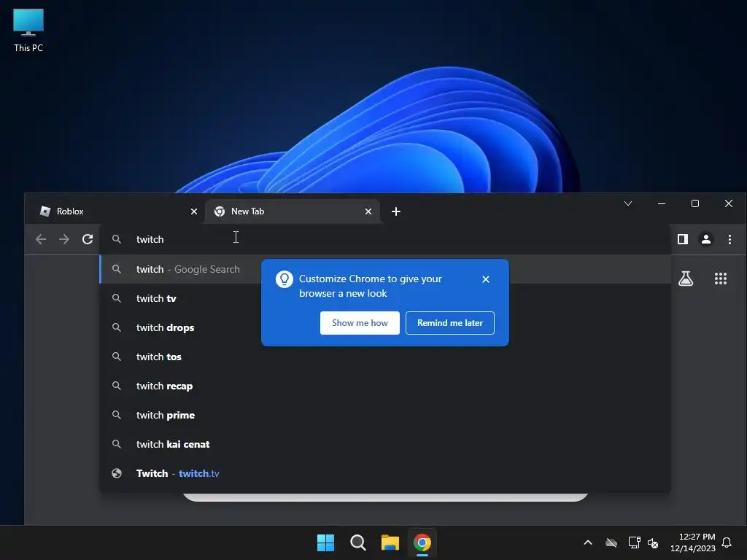The width and height of the screenshot is (747, 560).
Task: Open Google apps grid
Action: [721, 279]
